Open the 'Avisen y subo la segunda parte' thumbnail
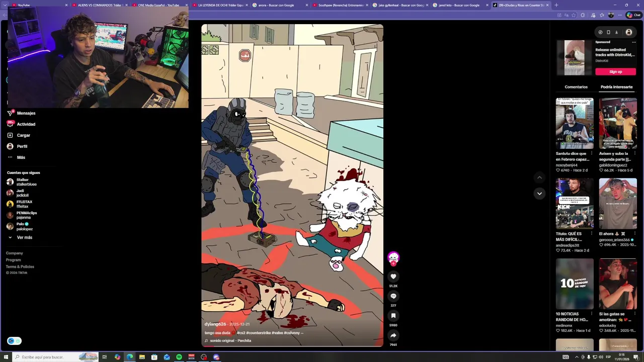Screen dimensions: 644x362 click(618, 123)
